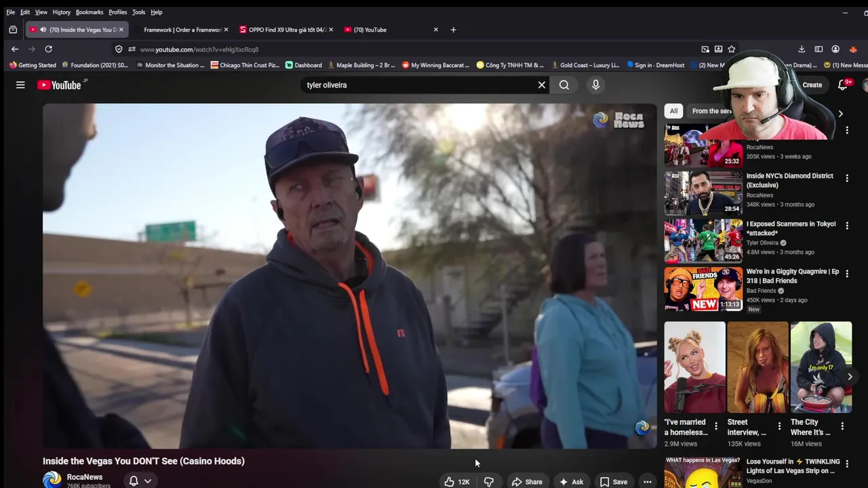This screenshot has height=488, width=868.
Task: Open options for I've married a homeless short
Action: 716,426
